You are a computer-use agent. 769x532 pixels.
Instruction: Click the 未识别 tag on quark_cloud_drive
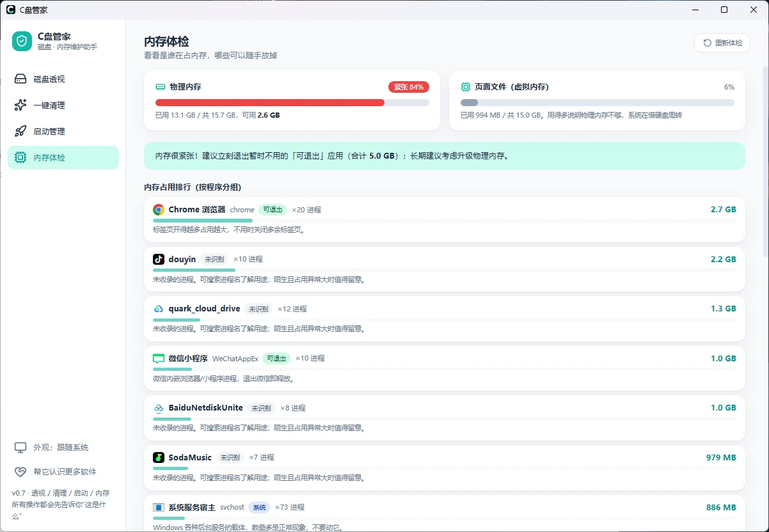tap(258, 309)
